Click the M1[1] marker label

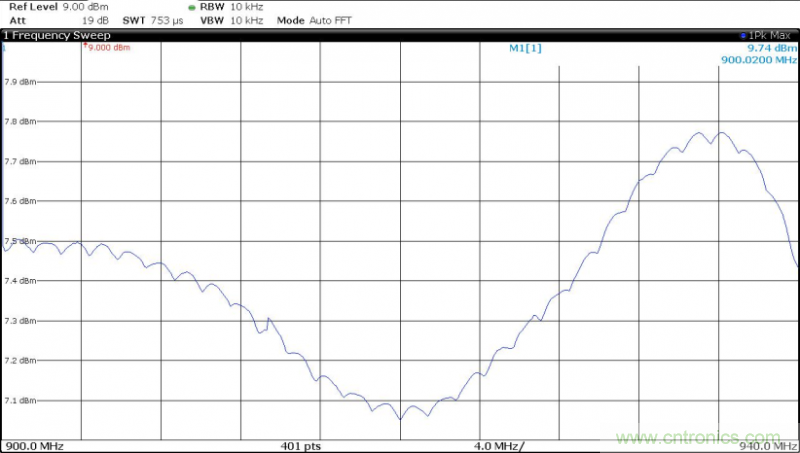526,48
